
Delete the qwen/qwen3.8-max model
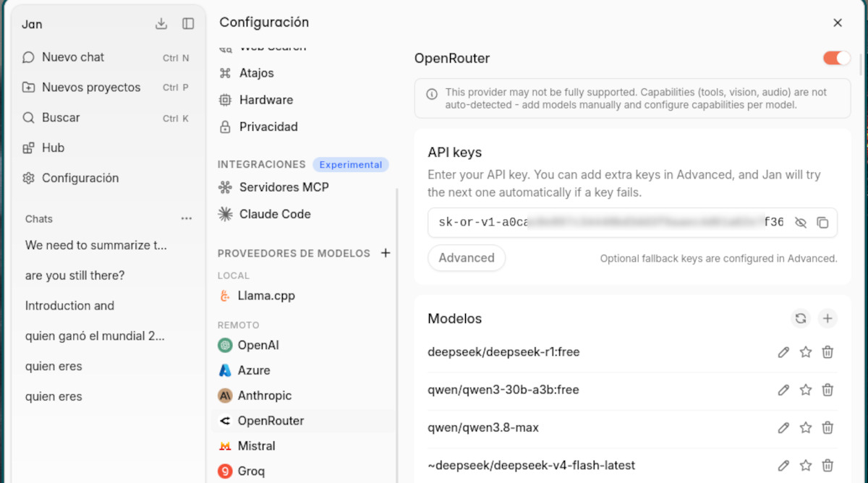(828, 427)
